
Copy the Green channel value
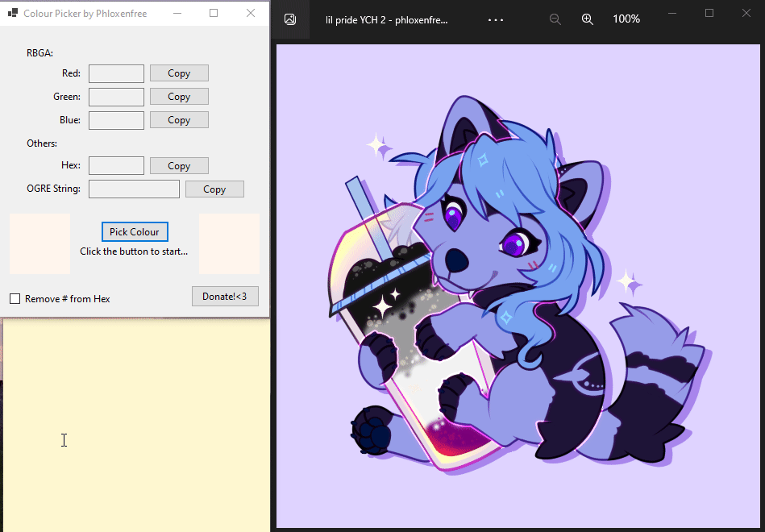[178, 96]
